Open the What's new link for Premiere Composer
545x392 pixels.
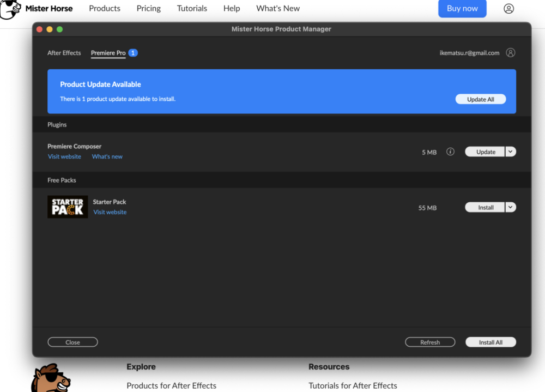(x=107, y=157)
